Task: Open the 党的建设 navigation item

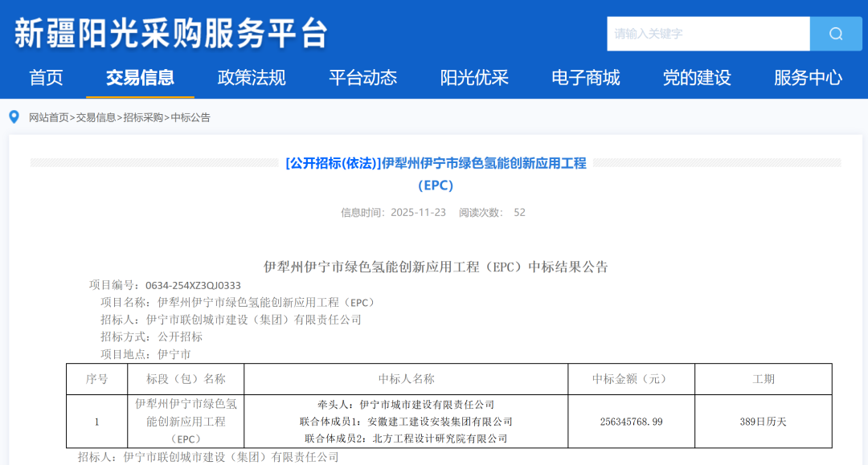Action: (696, 78)
